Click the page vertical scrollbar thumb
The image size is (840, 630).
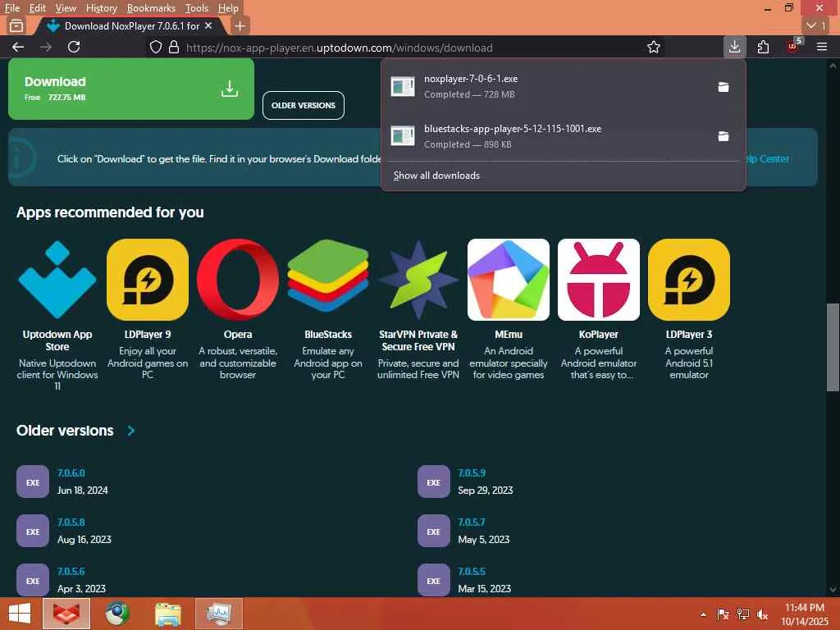point(833,347)
